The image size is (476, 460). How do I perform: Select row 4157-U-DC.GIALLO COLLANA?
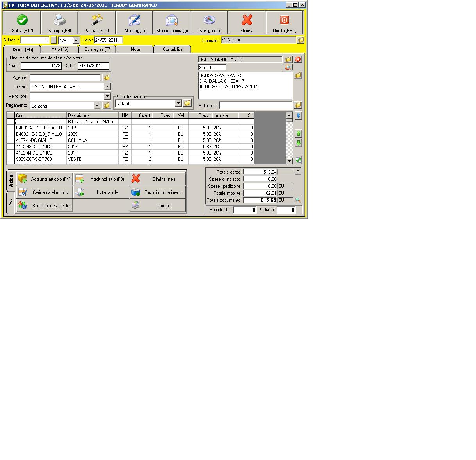pyautogui.click(x=130, y=140)
